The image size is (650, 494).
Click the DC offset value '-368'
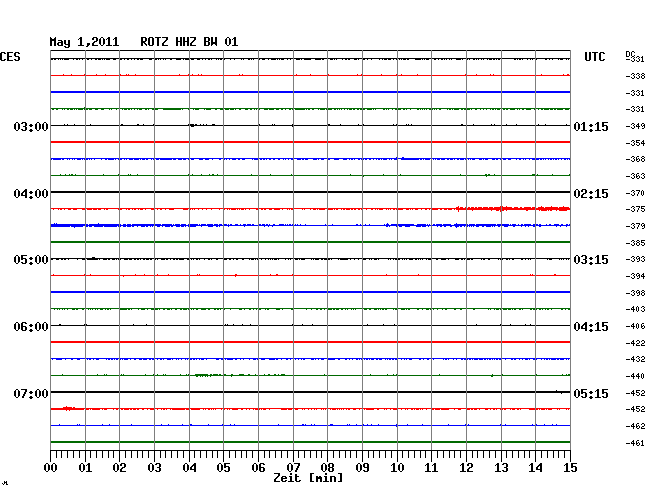coord(635,159)
